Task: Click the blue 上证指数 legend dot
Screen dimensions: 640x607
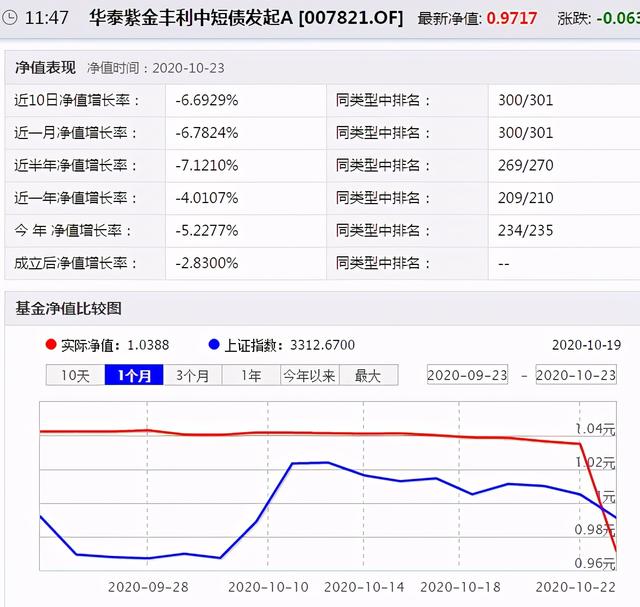Action: click(x=214, y=345)
